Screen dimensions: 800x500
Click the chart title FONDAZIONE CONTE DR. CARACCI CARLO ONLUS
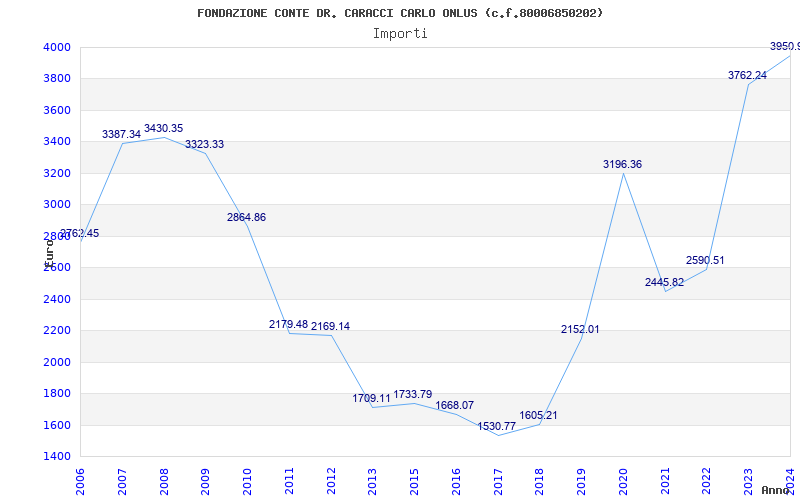tap(400, 13)
